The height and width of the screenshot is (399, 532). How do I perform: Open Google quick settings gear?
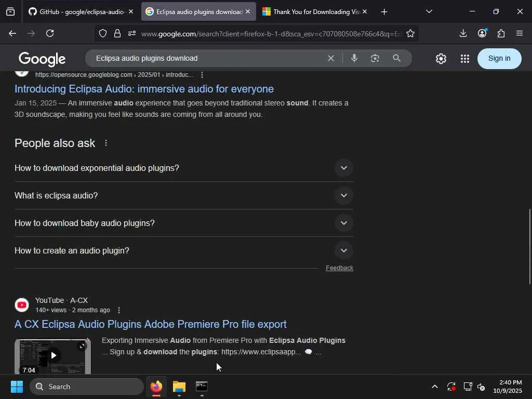441,59
